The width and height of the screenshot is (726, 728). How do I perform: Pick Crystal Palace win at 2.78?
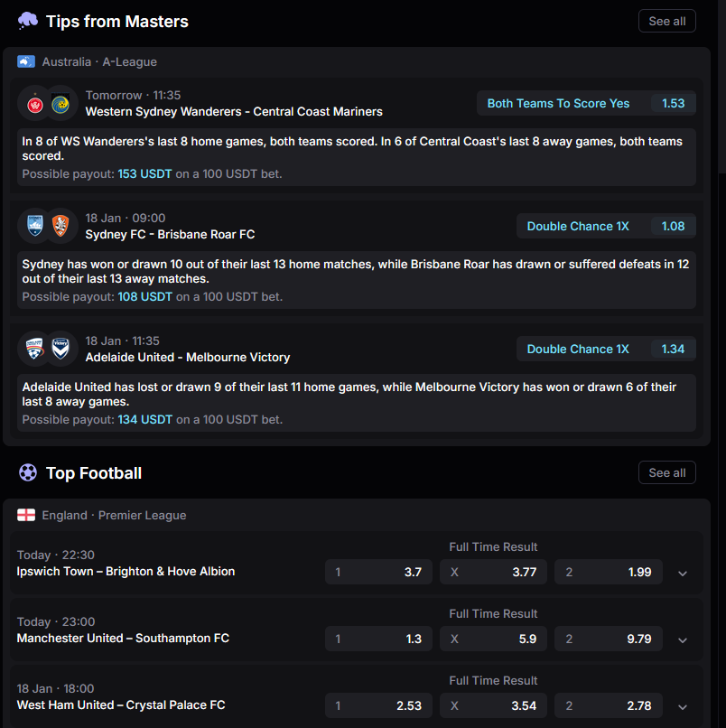[608, 705]
